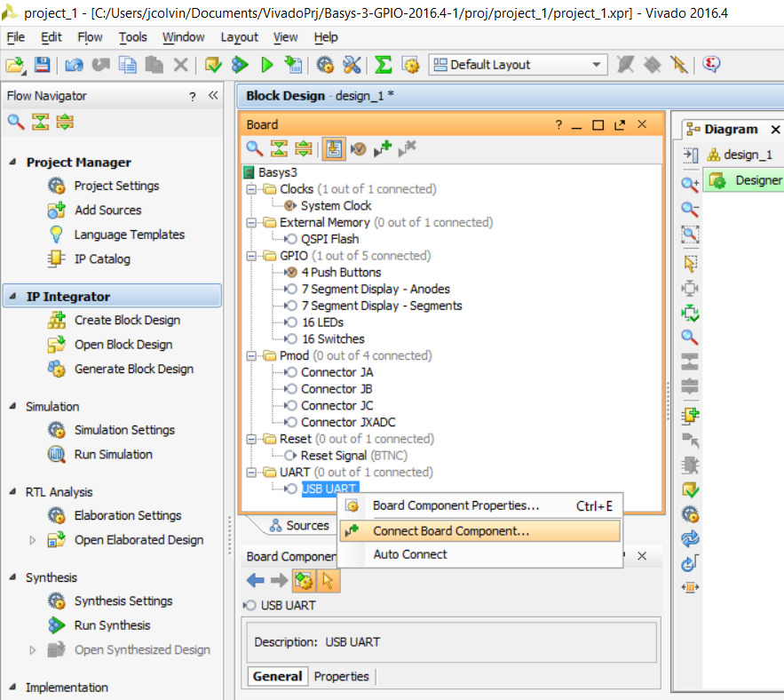Viewport: 784px width, 700px height.
Task: Collapse the Flow Navigator with double chevron
Action: tap(213, 96)
